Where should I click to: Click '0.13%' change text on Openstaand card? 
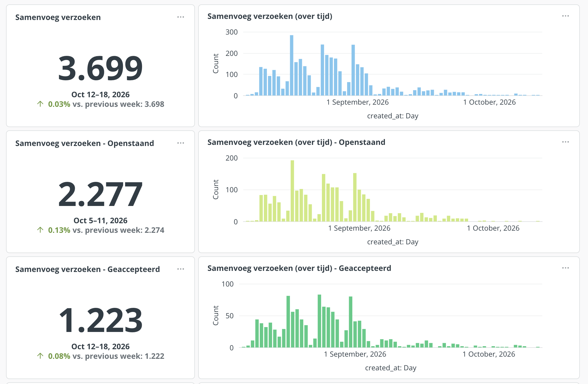point(59,230)
